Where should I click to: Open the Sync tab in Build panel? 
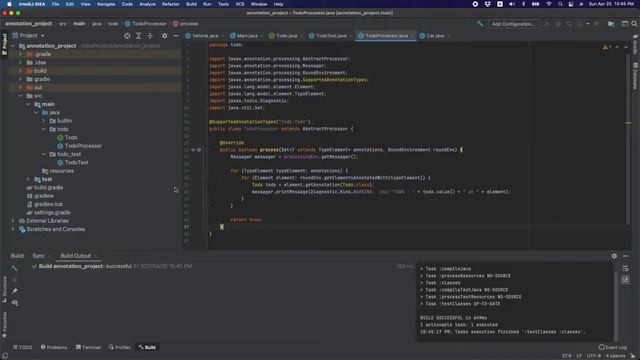pos(38,256)
